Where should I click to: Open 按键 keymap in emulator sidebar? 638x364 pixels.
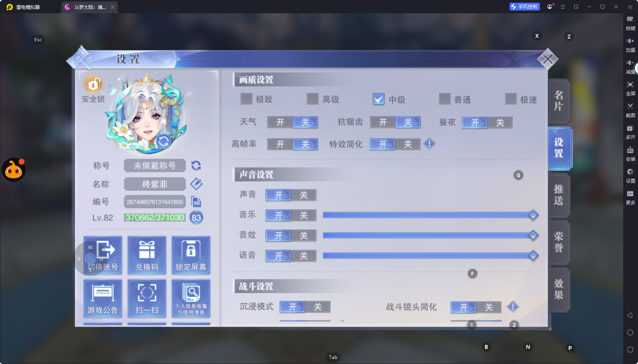coord(631,23)
